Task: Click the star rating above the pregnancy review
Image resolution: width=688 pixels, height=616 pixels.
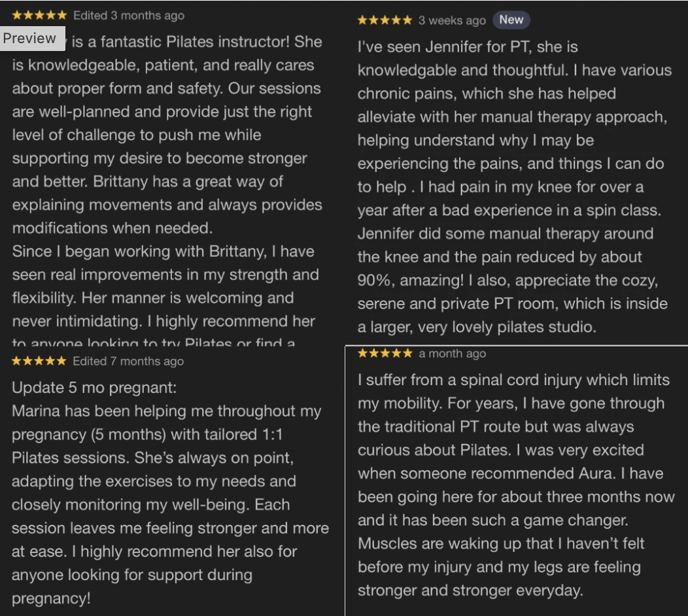Action: click(39, 361)
